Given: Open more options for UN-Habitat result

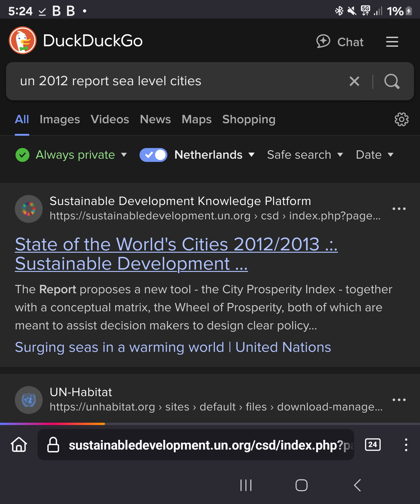Looking at the screenshot, I should point(399,400).
